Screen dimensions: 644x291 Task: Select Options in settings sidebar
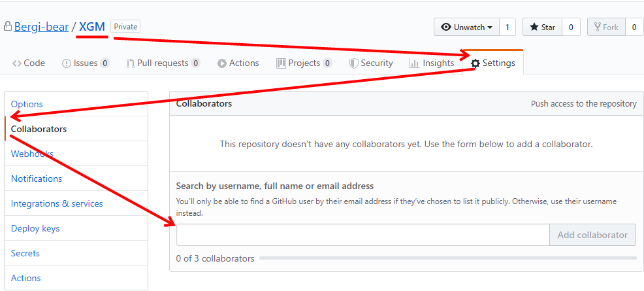[x=27, y=104]
